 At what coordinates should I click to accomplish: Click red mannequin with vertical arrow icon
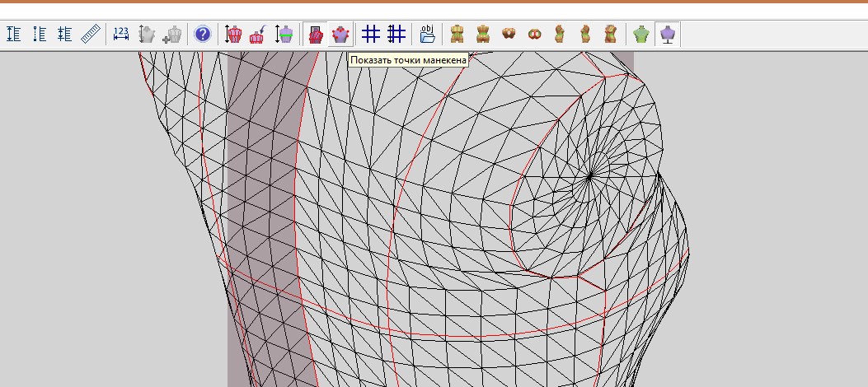[x=233, y=35]
